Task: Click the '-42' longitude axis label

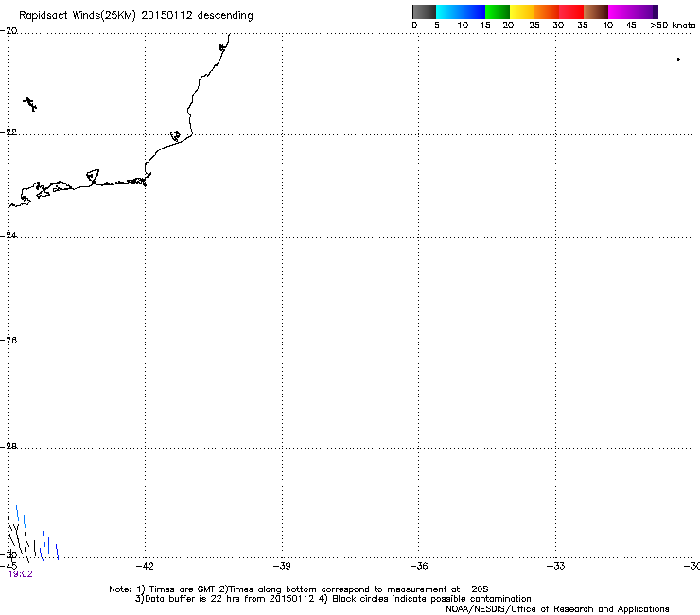Action: point(145,566)
